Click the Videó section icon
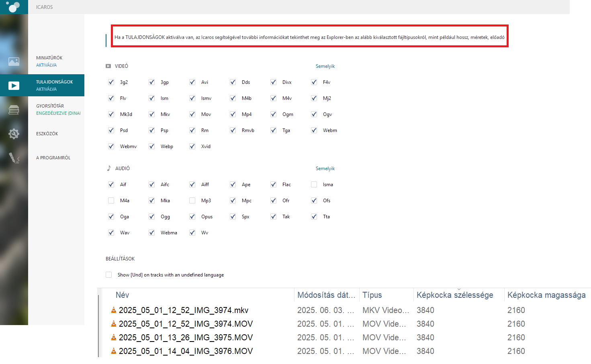 (108, 66)
